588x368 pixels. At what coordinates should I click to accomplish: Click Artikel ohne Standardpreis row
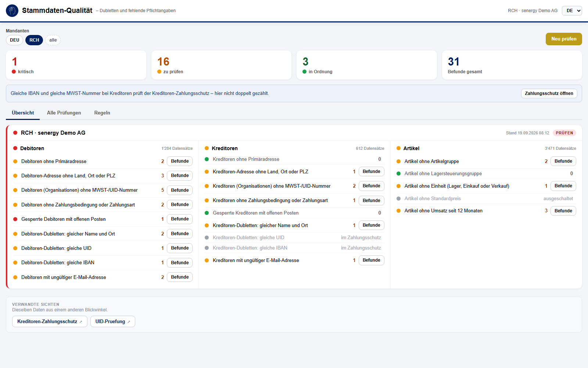point(486,199)
